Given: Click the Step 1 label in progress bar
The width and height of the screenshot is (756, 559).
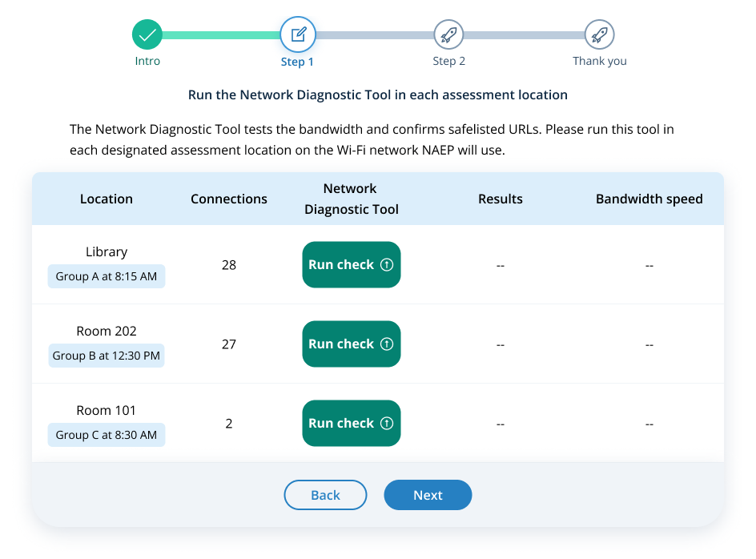Looking at the screenshot, I should pyautogui.click(x=297, y=62).
